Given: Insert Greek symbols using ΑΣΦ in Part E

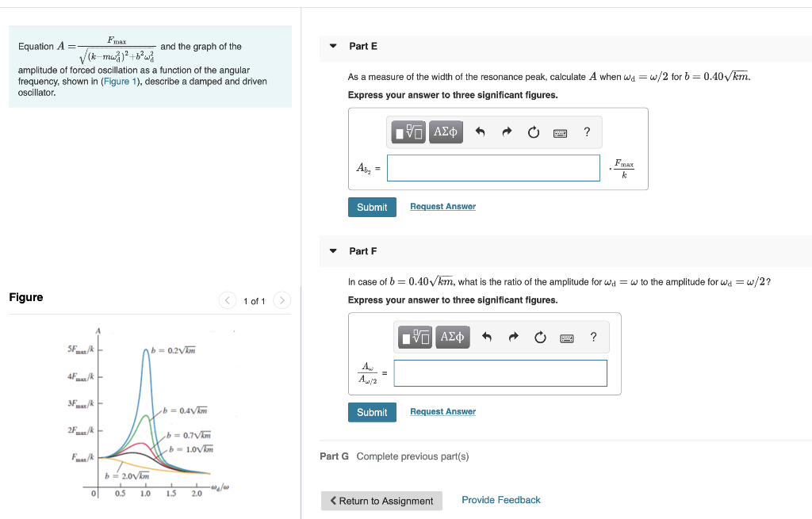Looking at the screenshot, I should pos(445,132).
